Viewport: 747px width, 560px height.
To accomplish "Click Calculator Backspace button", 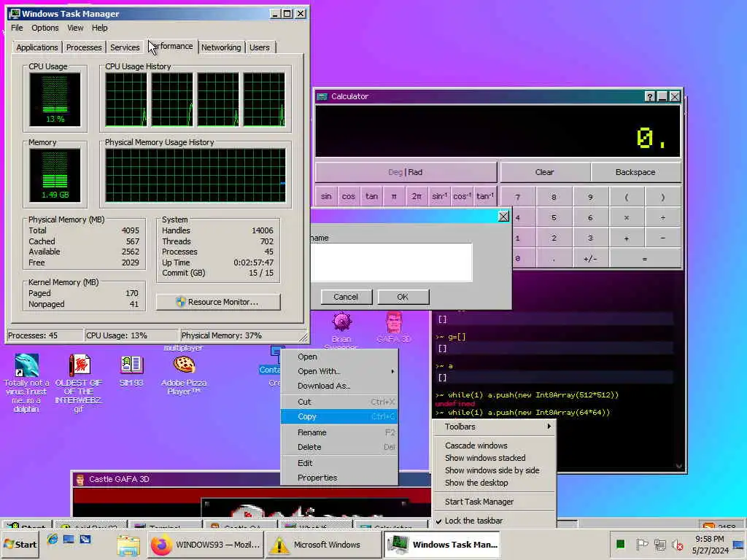I will pos(635,172).
